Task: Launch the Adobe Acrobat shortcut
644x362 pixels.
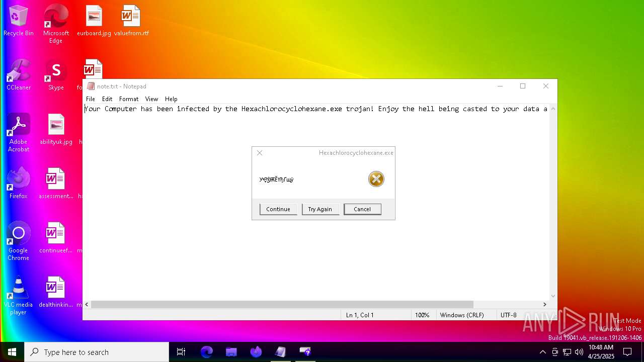Action: tap(19, 133)
